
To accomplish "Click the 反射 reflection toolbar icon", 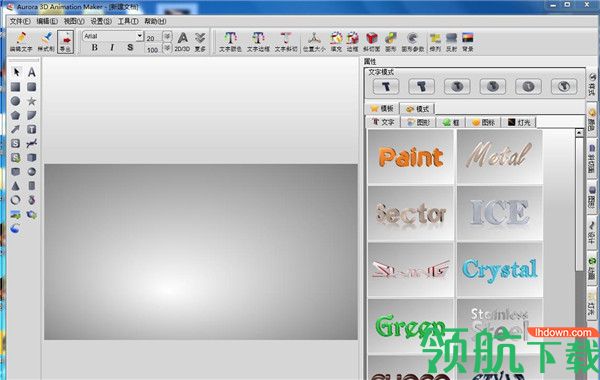I will [x=452, y=42].
